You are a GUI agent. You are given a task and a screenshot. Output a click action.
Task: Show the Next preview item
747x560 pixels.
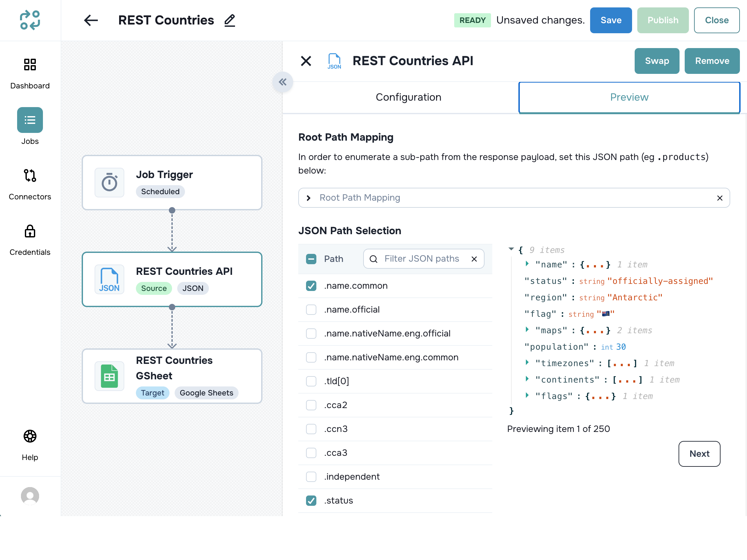699,454
